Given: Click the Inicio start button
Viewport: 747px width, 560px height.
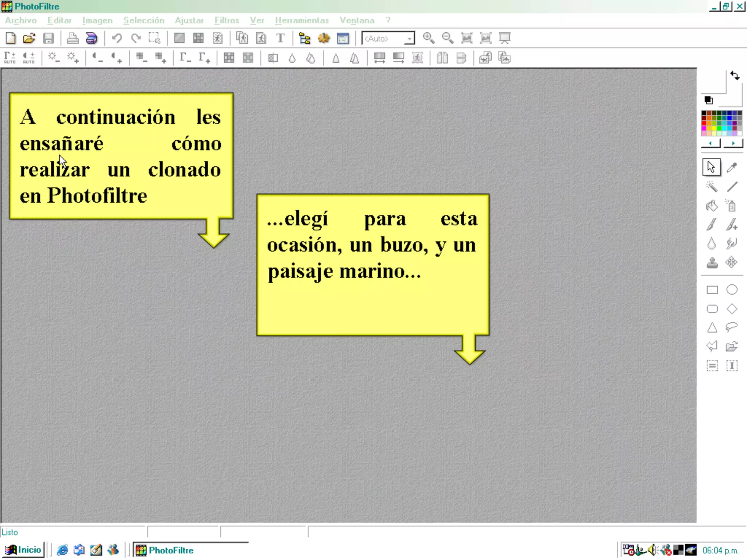Looking at the screenshot, I should (24, 550).
